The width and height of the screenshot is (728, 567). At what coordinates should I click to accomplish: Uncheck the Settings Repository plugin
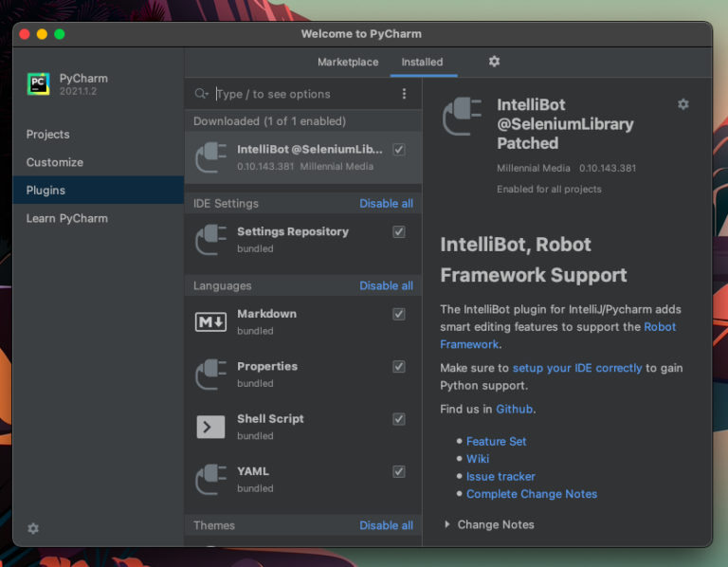click(399, 231)
